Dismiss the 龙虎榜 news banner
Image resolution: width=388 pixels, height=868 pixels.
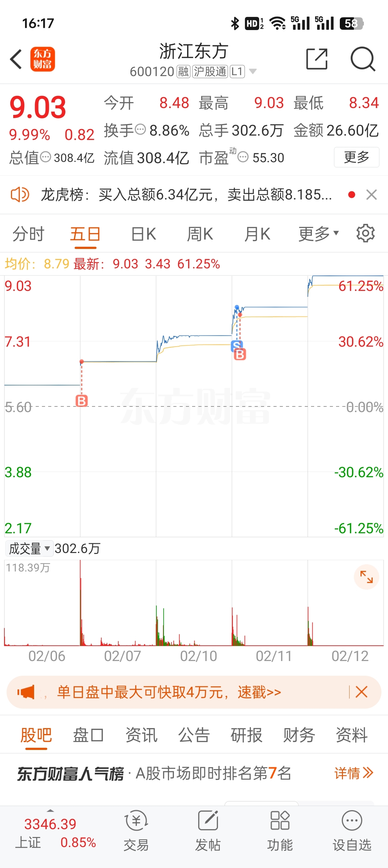click(371, 195)
